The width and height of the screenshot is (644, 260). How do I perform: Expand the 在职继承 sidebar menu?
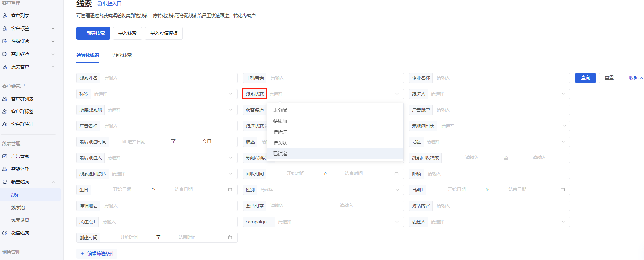(53, 41)
